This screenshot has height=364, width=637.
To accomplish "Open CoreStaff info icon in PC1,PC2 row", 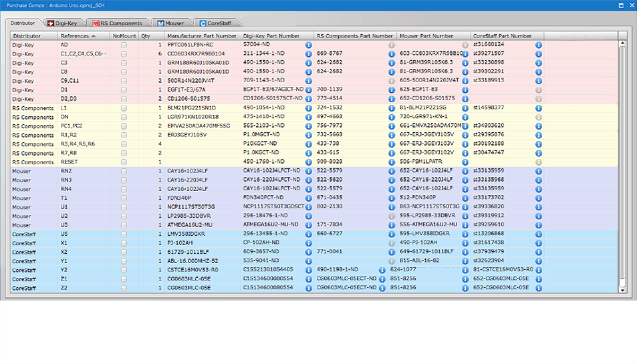I will (538, 126).
